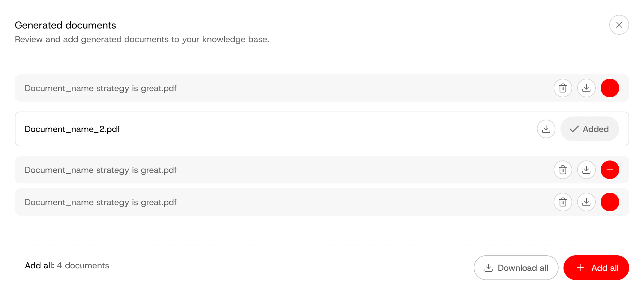Select the last document row name
This screenshot has height=290, width=644.
click(x=101, y=202)
